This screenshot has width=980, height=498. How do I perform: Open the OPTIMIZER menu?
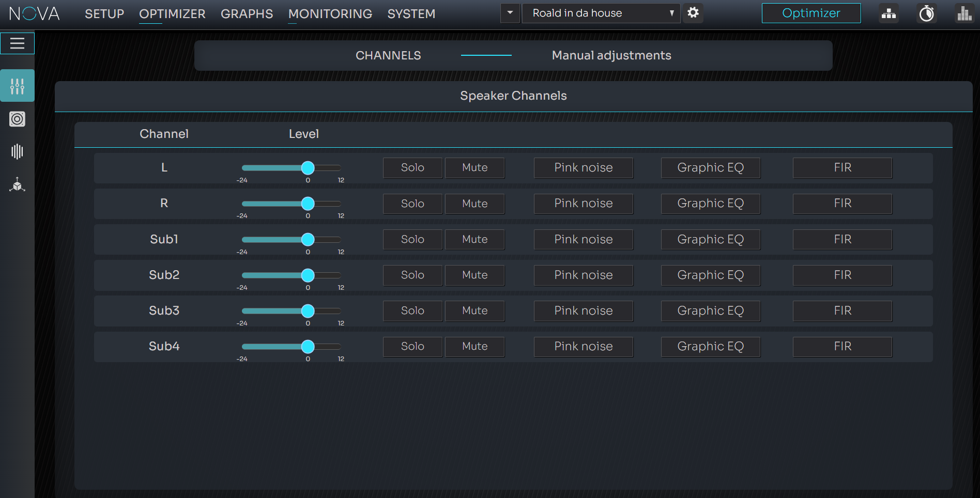[172, 14]
